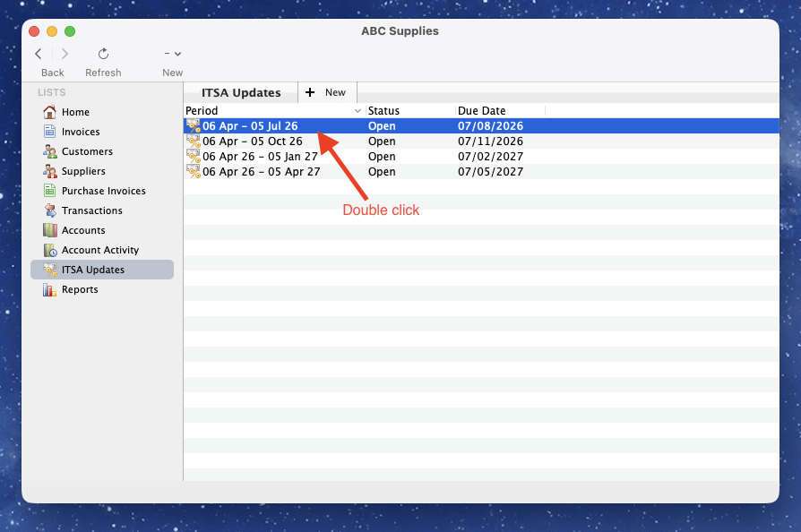Click the Invoices list icon
Screen dimensions: 801x532
pyautogui.click(x=49, y=132)
